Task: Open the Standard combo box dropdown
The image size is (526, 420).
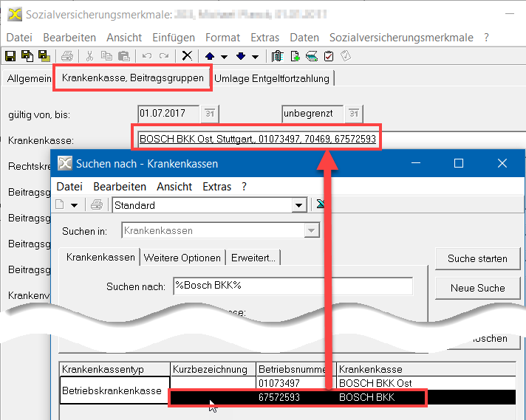Action: coord(298,205)
